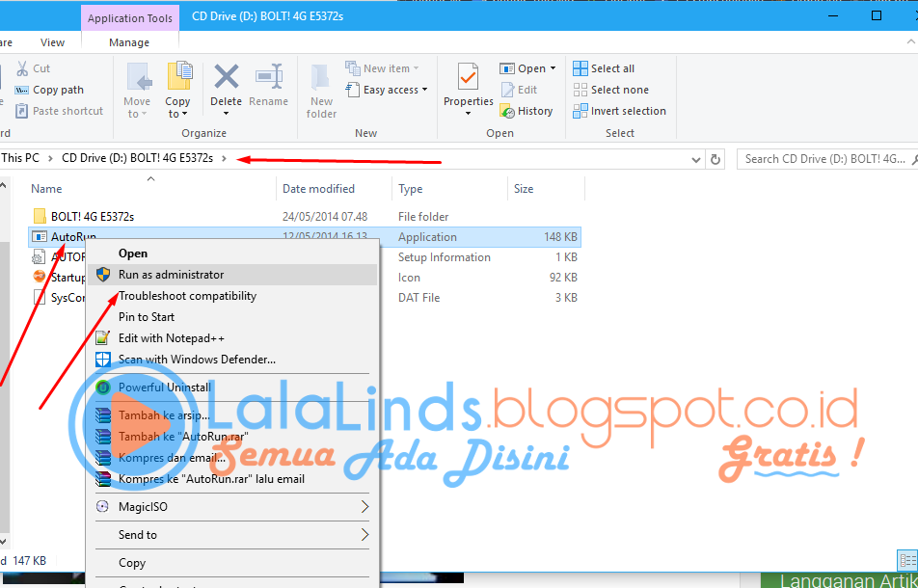The image size is (918, 588).
Task: Choose Troubleshoot compatibility
Action: tap(232, 296)
